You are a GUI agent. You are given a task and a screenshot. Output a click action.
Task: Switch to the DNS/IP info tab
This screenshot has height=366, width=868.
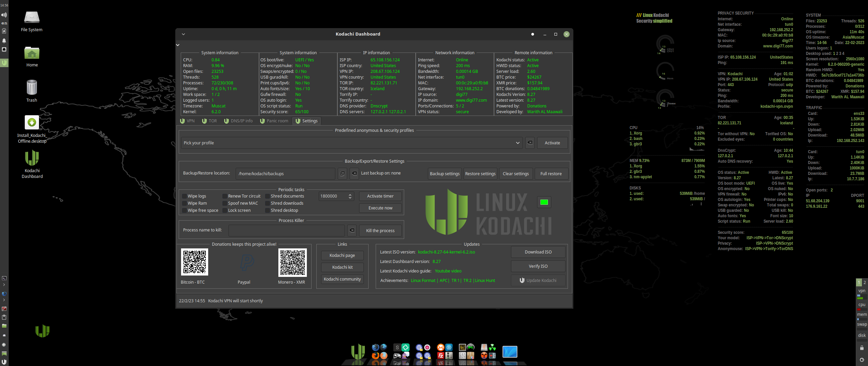pyautogui.click(x=238, y=121)
